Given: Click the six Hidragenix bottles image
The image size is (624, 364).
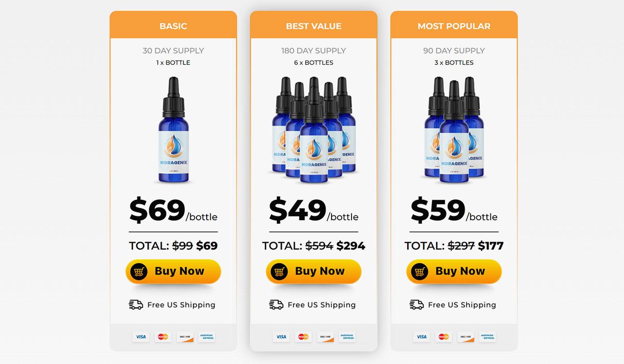Looking at the screenshot, I should pos(313,130).
